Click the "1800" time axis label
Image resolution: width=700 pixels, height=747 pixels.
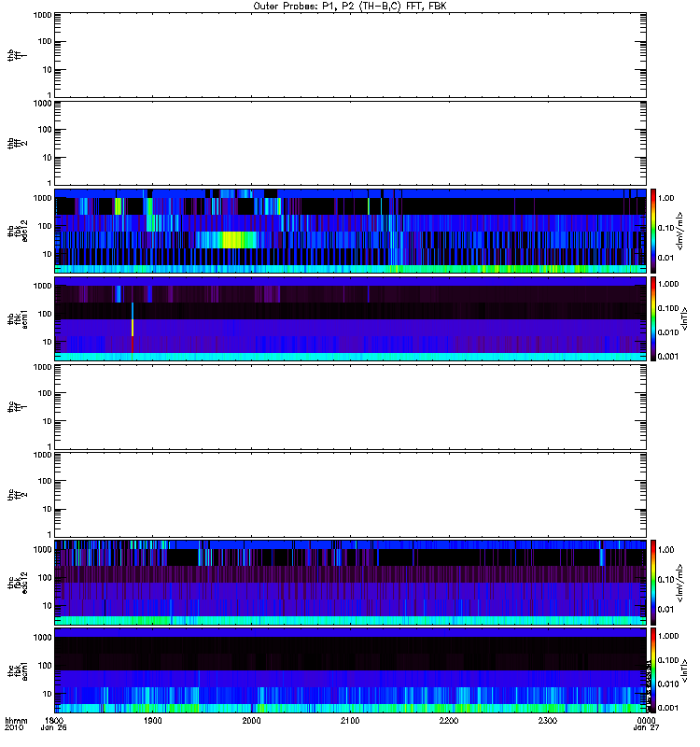54,720
